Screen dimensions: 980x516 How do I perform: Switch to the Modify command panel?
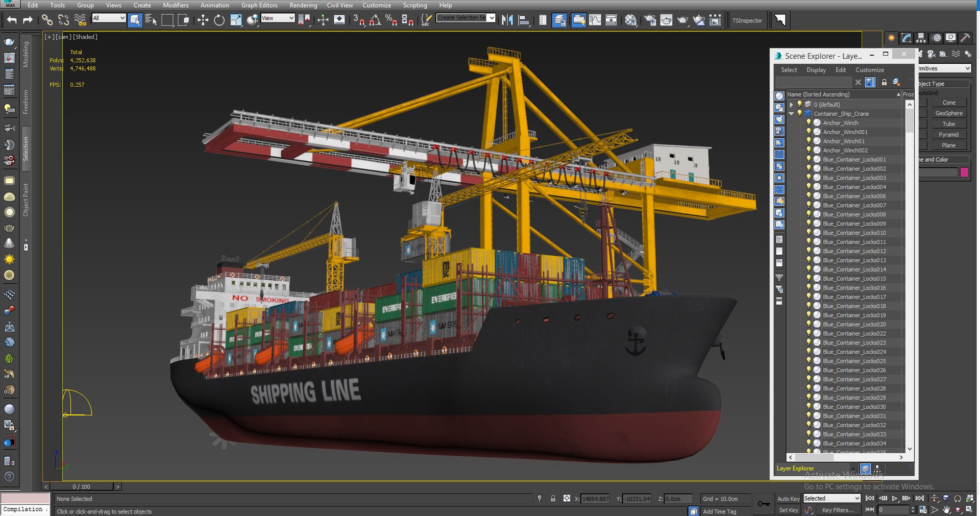(x=906, y=38)
